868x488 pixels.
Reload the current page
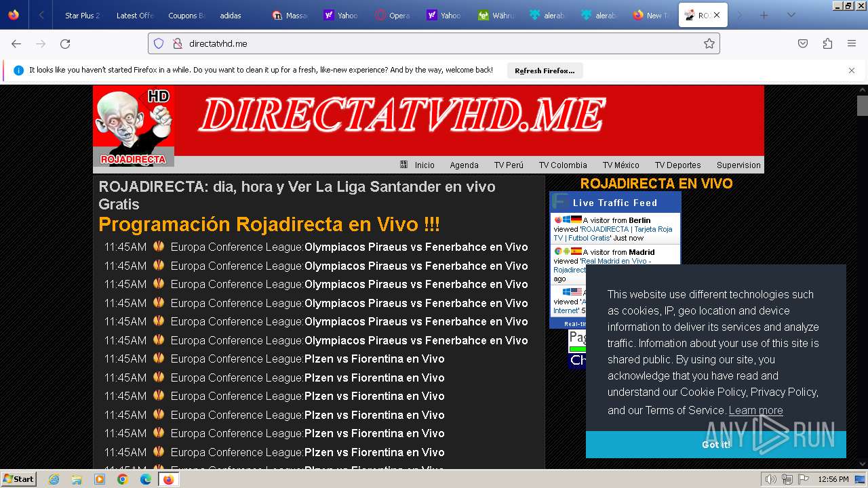(65, 43)
